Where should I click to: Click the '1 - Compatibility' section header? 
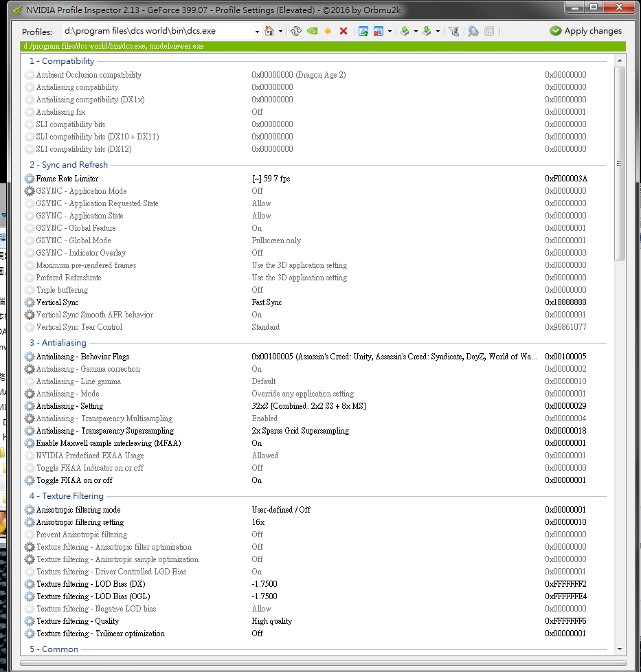tap(62, 61)
